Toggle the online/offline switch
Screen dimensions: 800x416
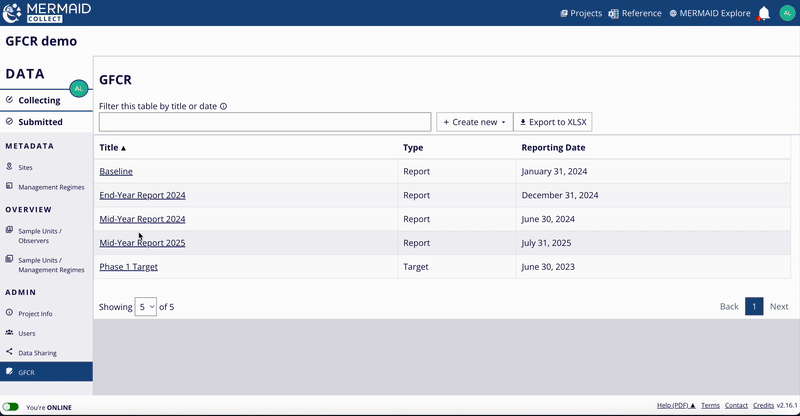coord(11,407)
